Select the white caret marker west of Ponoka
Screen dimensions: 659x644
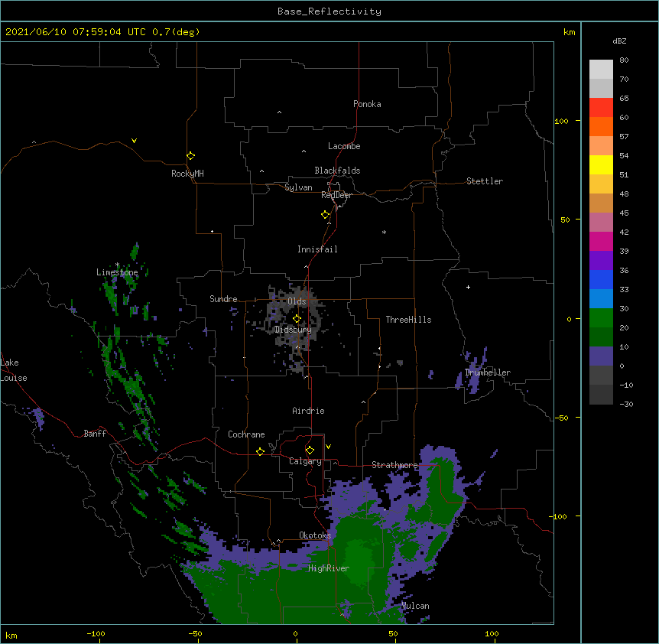pyautogui.click(x=280, y=112)
